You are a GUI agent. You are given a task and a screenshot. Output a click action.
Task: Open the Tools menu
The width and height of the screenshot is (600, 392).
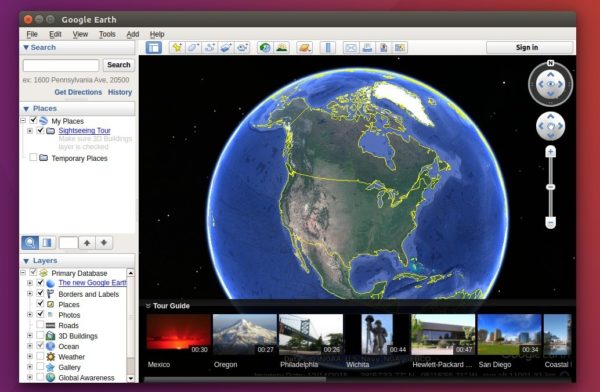[x=107, y=34]
